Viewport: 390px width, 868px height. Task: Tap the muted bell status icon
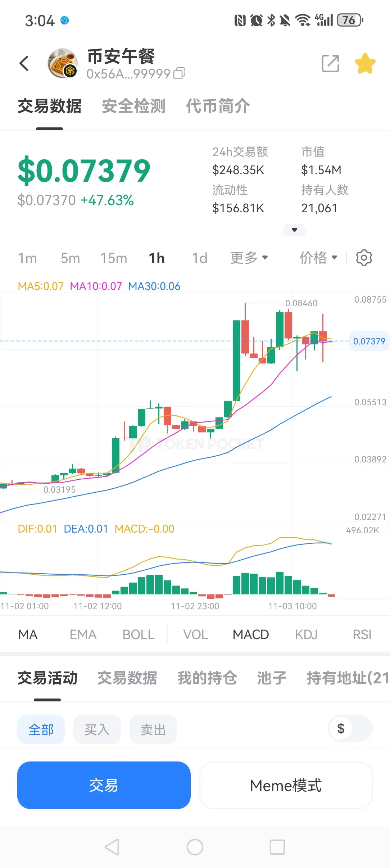pyautogui.click(x=285, y=21)
